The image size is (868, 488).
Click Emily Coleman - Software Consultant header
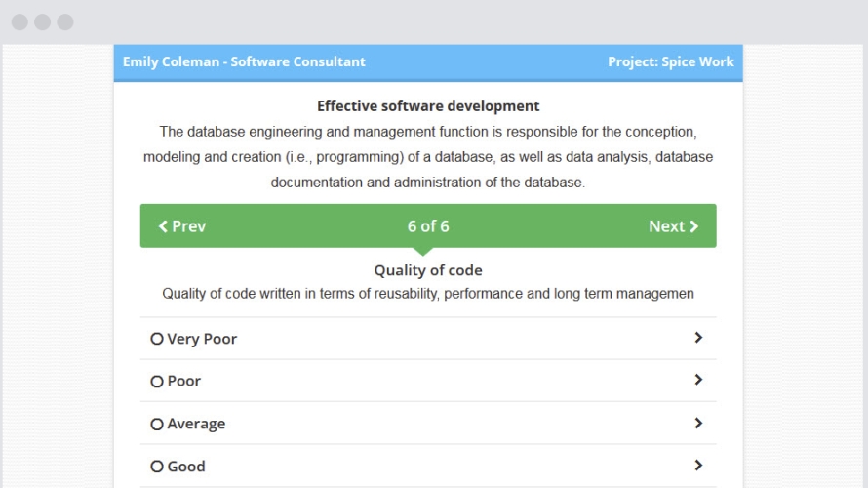pyautogui.click(x=244, y=61)
